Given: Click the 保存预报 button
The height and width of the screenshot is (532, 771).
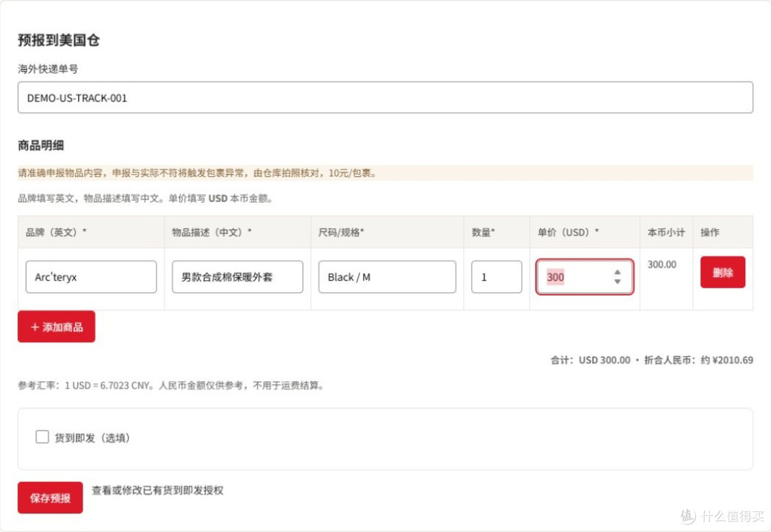Looking at the screenshot, I should click(50, 498).
